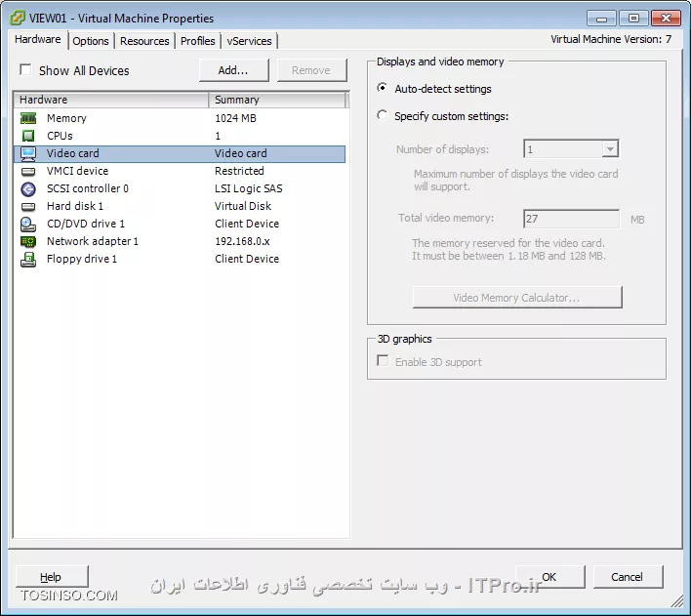Select the CD/DVD drive 1 row label

click(x=86, y=224)
